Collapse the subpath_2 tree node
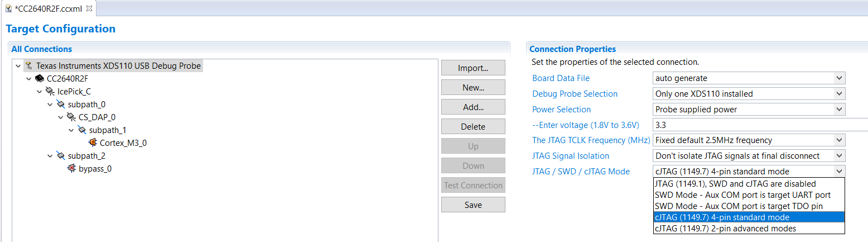Image resolution: width=868 pixels, height=242 pixels. pyautogui.click(x=50, y=156)
